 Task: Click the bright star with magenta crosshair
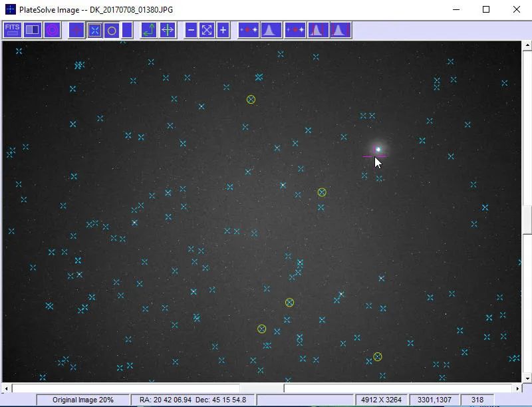pyautogui.click(x=378, y=150)
